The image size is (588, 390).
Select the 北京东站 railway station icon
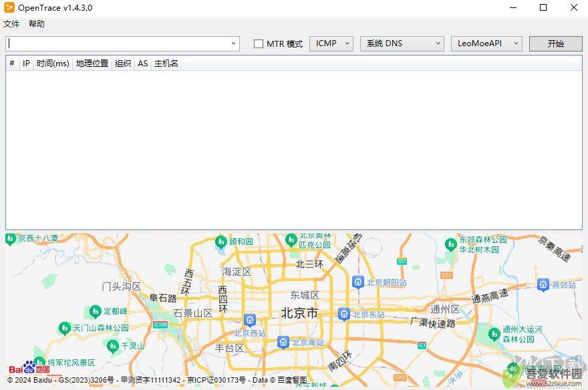344,314
